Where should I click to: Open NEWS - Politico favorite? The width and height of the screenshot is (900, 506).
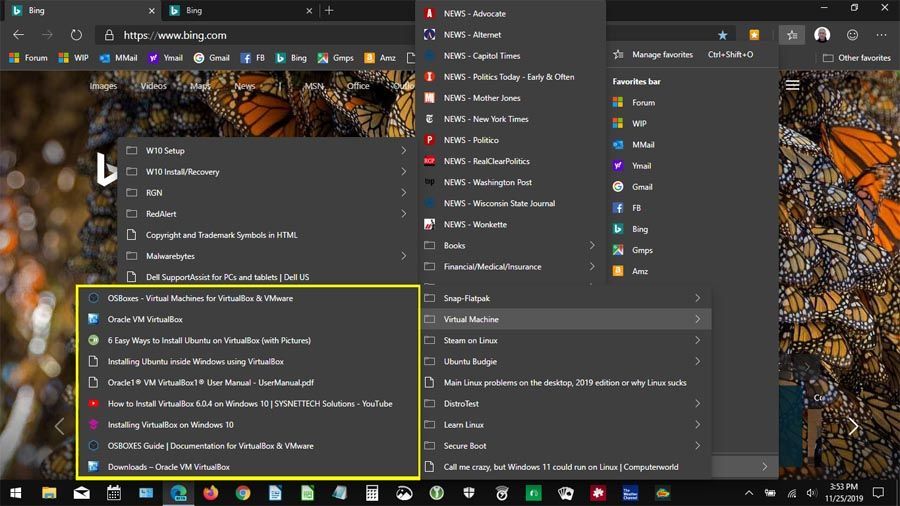tap(512, 140)
